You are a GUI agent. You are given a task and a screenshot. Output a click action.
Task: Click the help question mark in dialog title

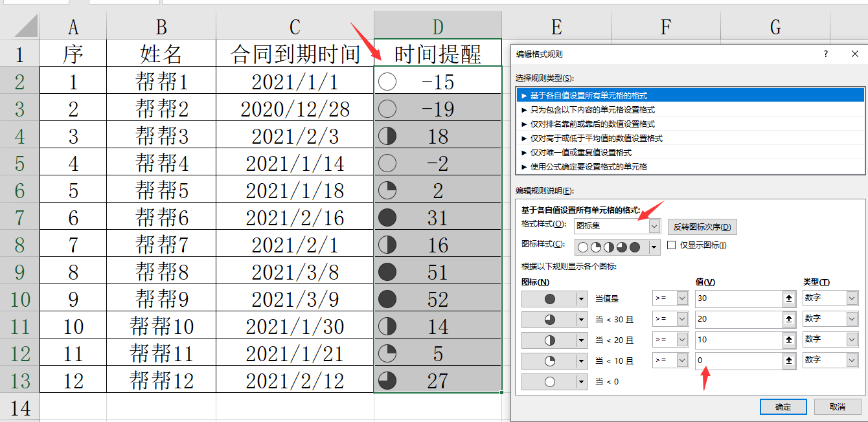click(x=825, y=54)
